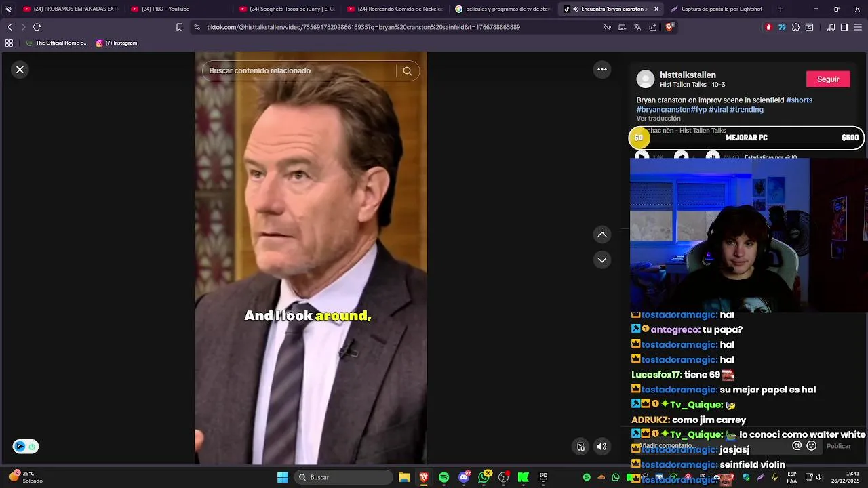
Task: Click the translate page icon in address bar
Action: click(637, 27)
